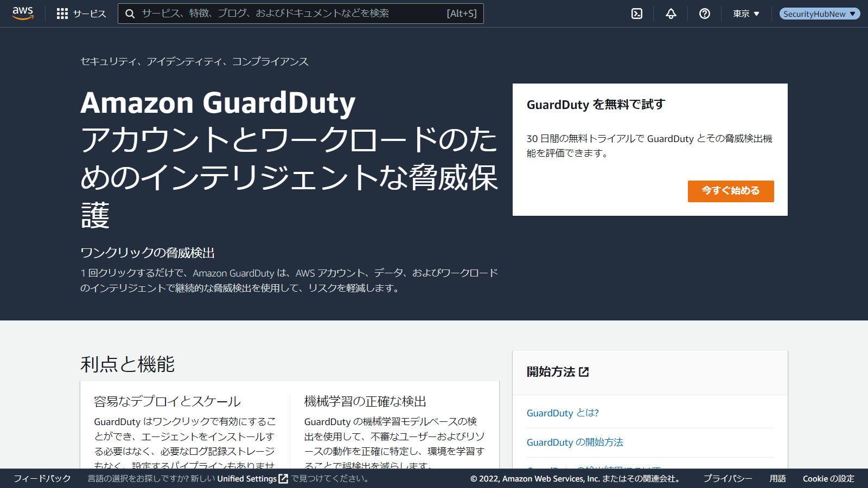Expand the 東京 region dropdown
The image size is (868, 488).
(x=746, y=14)
